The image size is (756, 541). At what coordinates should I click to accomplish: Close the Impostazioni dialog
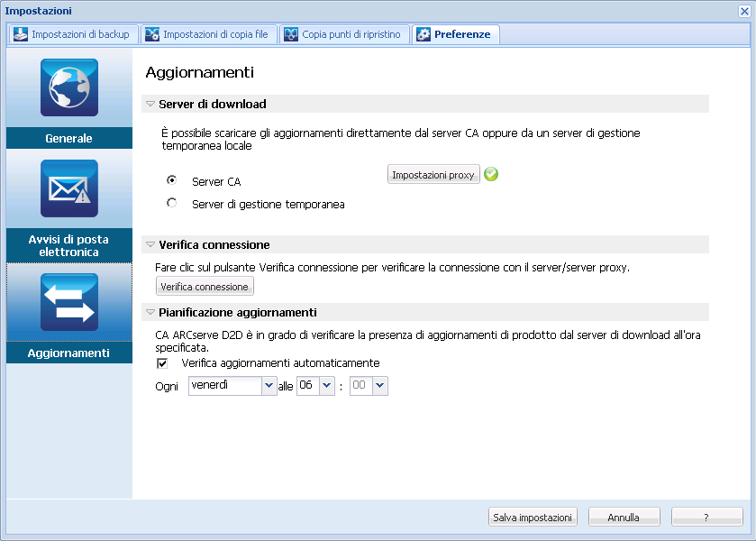click(x=744, y=11)
